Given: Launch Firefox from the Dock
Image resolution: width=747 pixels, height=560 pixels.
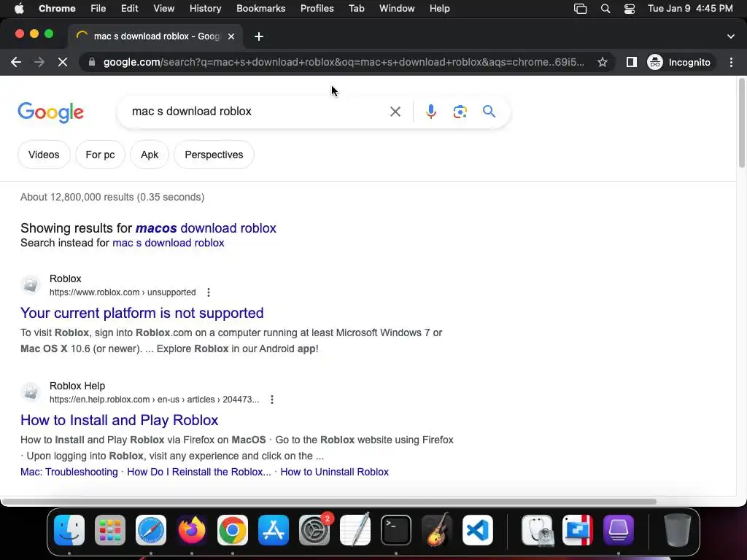Looking at the screenshot, I should click(192, 530).
